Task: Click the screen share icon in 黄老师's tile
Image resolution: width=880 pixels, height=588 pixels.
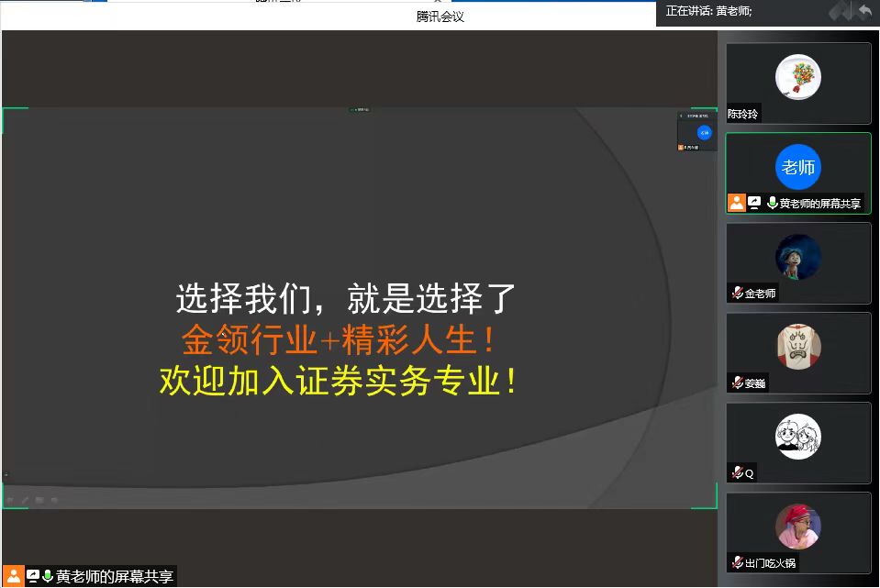Action: pyautogui.click(x=754, y=203)
